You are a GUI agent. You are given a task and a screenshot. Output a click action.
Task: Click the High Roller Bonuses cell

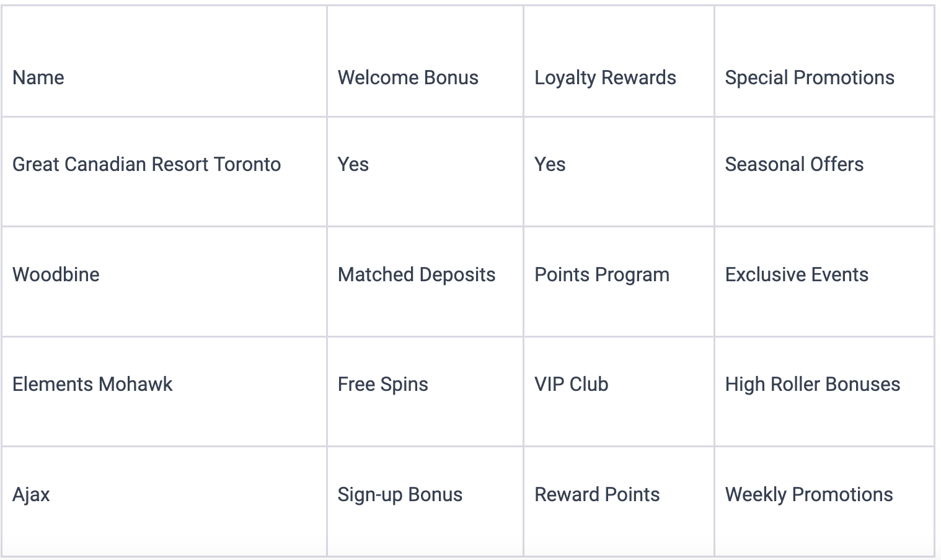point(813,384)
